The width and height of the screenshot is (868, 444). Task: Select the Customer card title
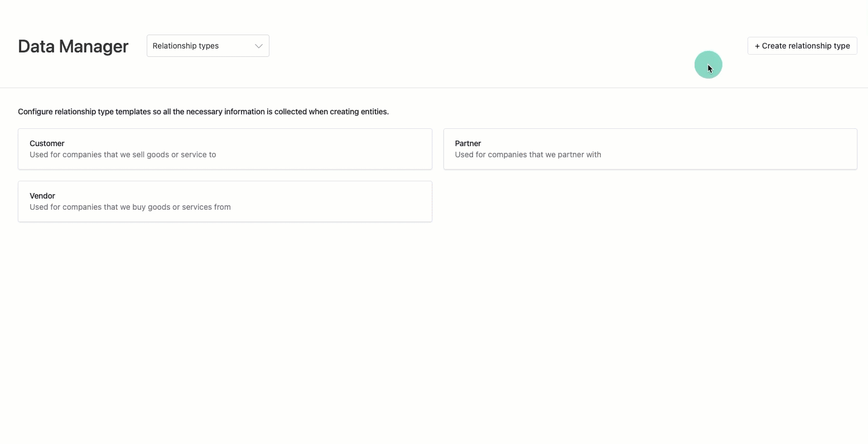click(x=47, y=143)
